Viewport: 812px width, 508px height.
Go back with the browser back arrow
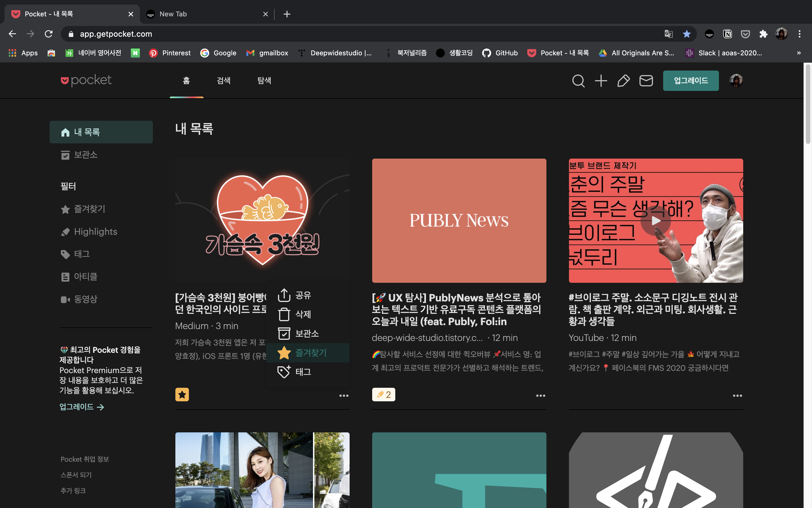(12, 34)
